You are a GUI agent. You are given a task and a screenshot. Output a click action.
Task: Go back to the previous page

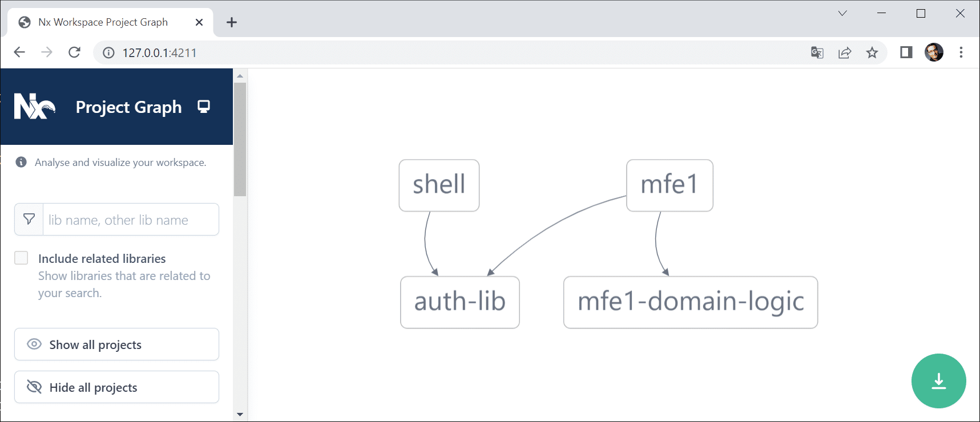tap(19, 52)
